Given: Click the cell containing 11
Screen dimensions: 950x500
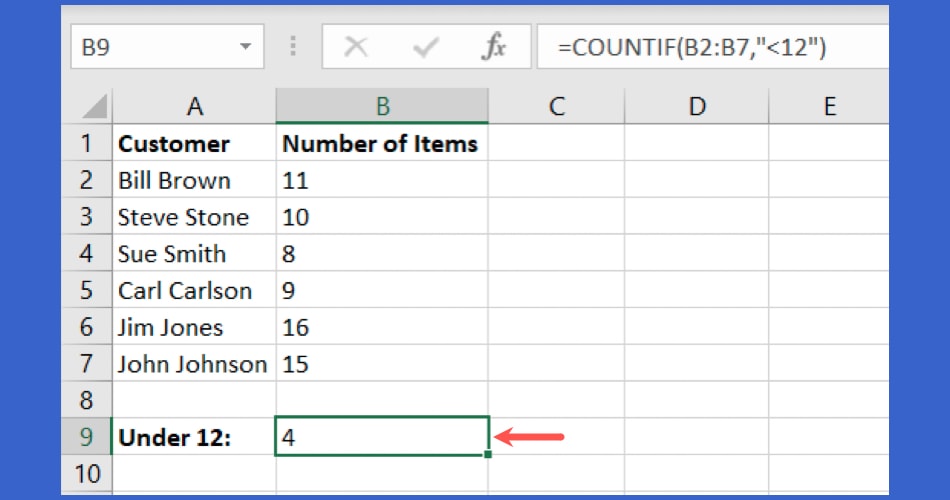Looking at the screenshot, I should point(382,180).
